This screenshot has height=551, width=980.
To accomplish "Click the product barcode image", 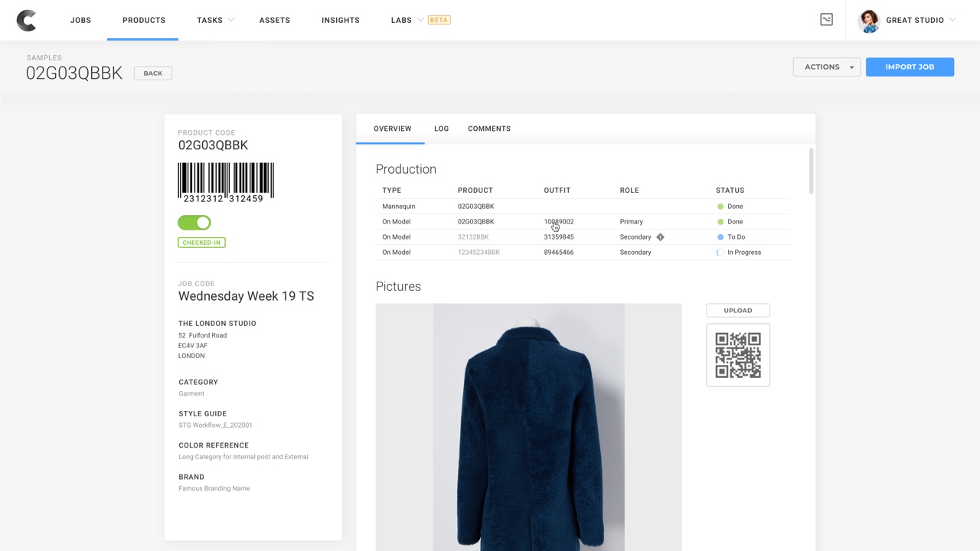I will (x=226, y=182).
